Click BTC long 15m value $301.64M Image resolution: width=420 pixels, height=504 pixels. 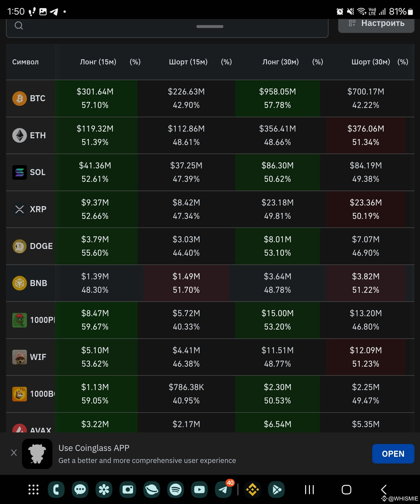[x=95, y=92]
